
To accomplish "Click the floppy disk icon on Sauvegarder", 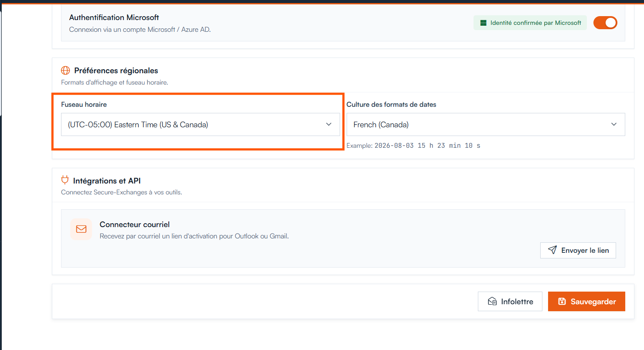I will click(562, 302).
